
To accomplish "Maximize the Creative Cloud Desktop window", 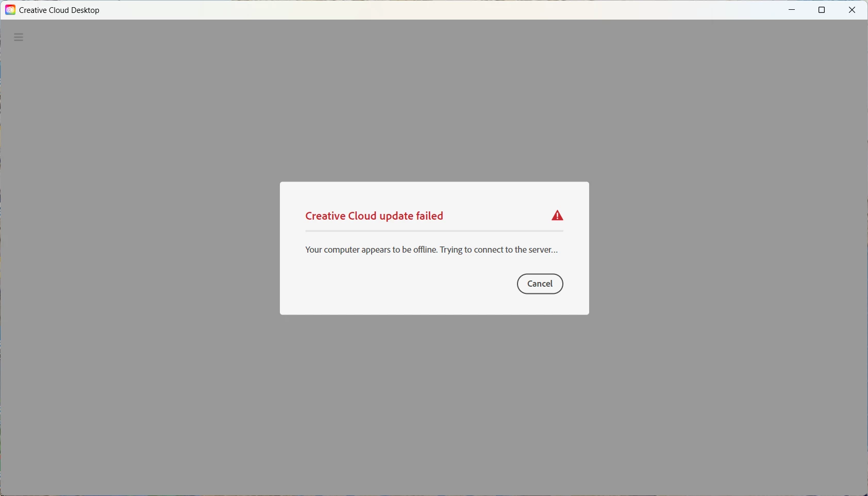I will 822,10.
